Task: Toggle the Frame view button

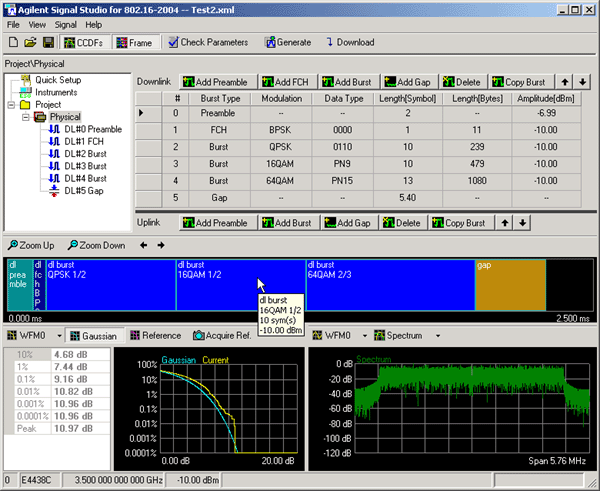Action: 135,42
